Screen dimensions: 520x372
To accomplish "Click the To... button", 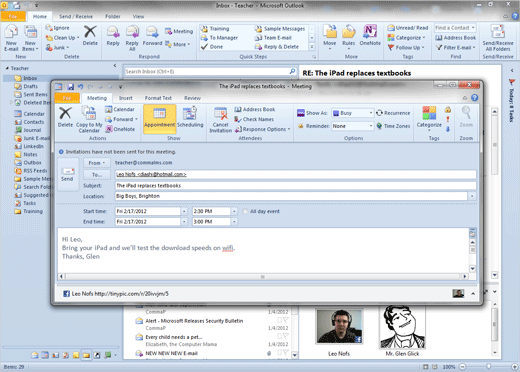I will [97, 175].
